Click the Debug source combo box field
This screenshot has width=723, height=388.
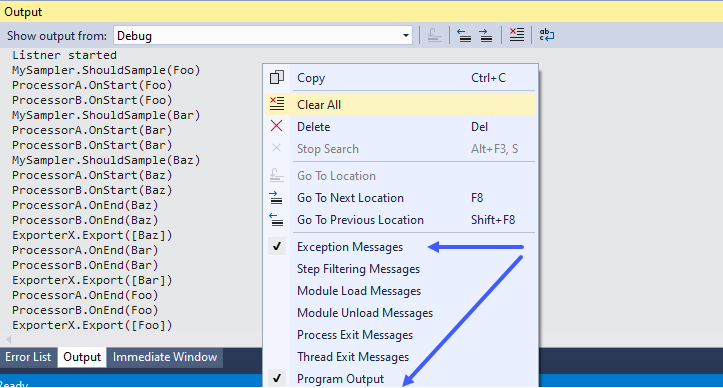(x=263, y=36)
